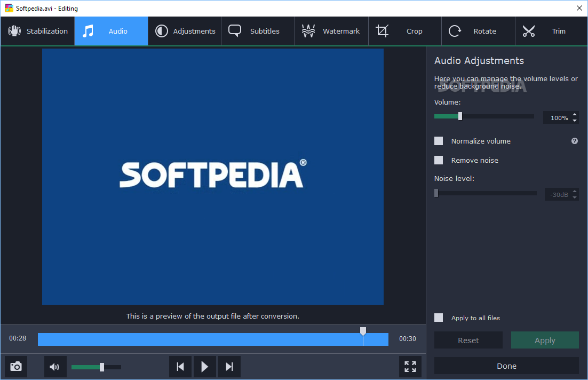The height and width of the screenshot is (380, 588).
Task: Check the Remove noise option
Action: 439,160
